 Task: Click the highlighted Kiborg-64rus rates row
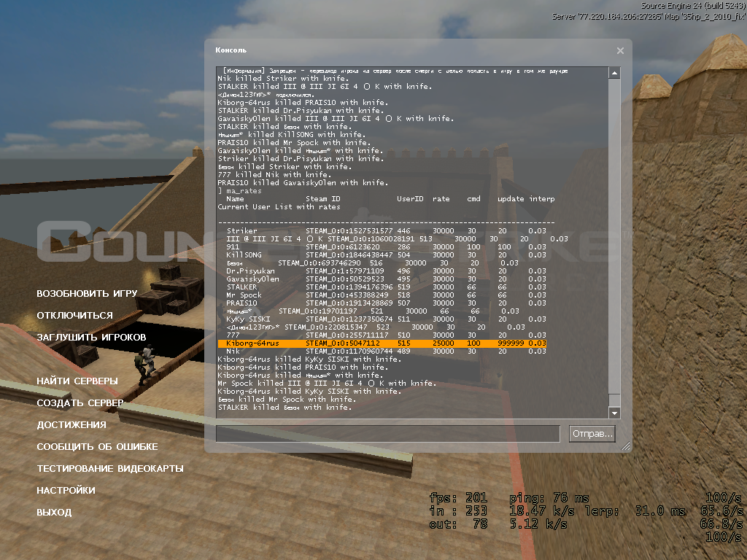click(382, 343)
